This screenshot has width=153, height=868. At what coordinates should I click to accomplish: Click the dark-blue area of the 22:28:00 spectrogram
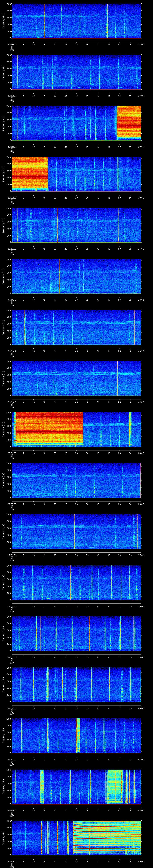[64, 123]
